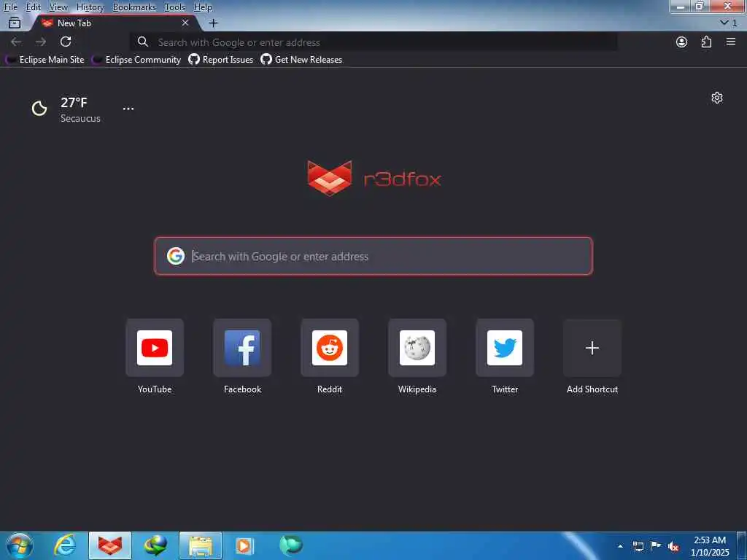
Task: Open new tab personalize gear
Action: pyautogui.click(x=717, y=98)
